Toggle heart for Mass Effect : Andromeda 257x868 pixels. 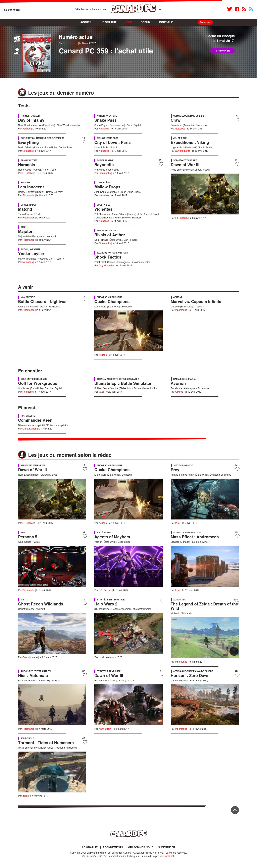coord(237,536)
